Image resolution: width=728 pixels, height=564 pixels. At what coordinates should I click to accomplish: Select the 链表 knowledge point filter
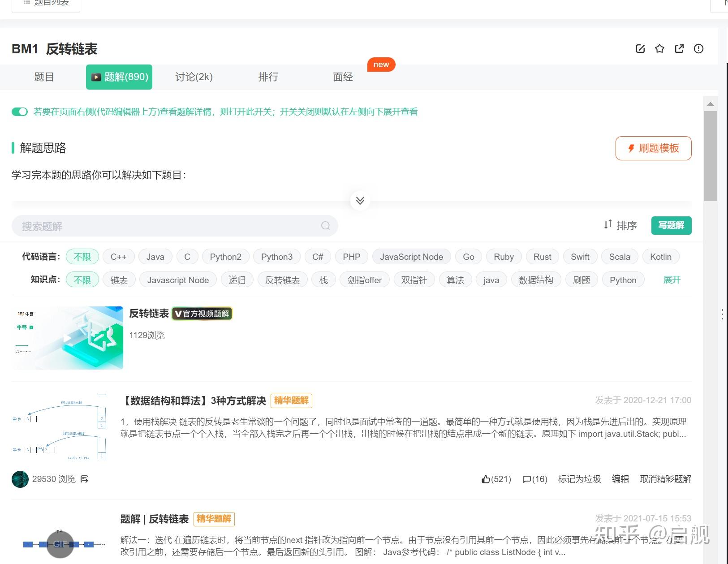pos(119,280)
